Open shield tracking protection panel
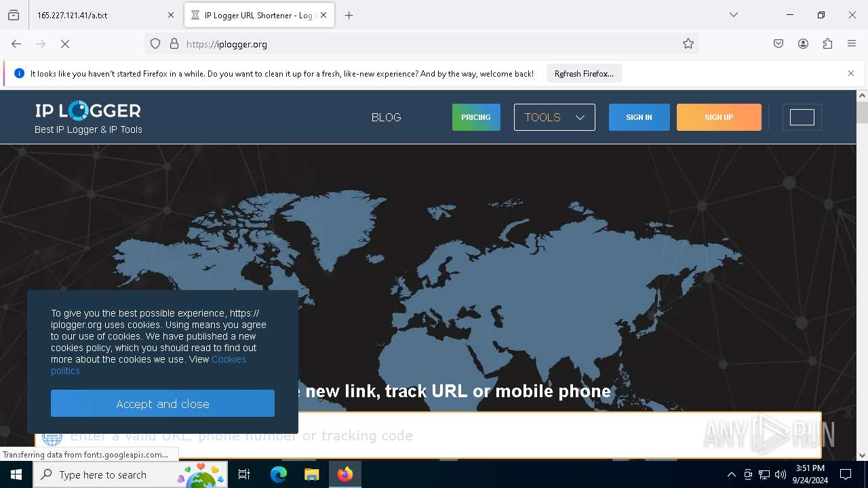The width and height of the screenshot is (868, 488). tap(155, 44)
